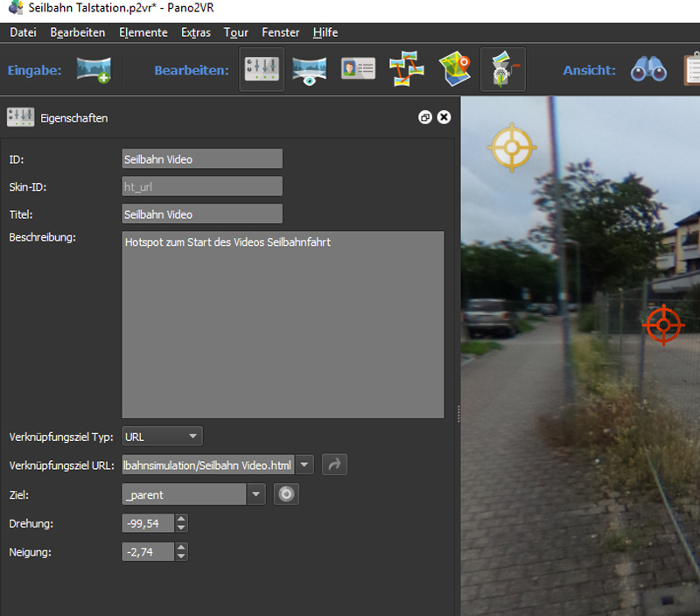Screen dimensions: 700x616
Task: Click the add panorama input icon
Action: (94, 70)
